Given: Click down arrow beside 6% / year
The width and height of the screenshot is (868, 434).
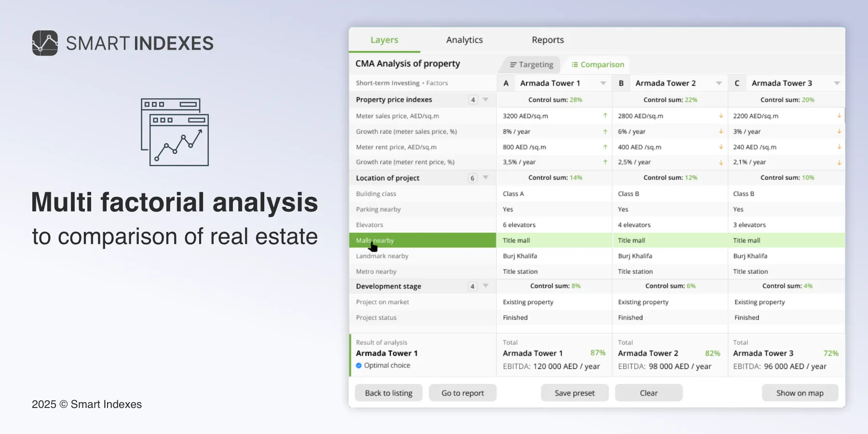Looking at the screenshot, I should pos(721,131).
